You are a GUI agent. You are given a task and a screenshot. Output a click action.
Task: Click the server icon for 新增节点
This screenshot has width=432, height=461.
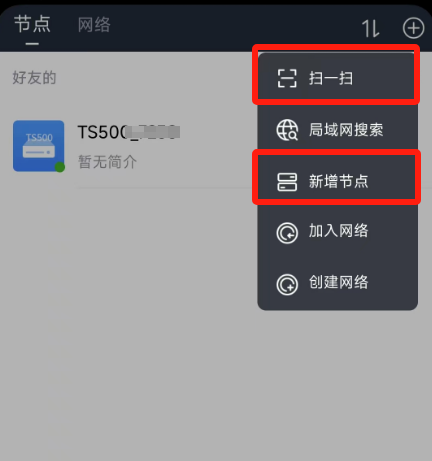pos(287,182)
